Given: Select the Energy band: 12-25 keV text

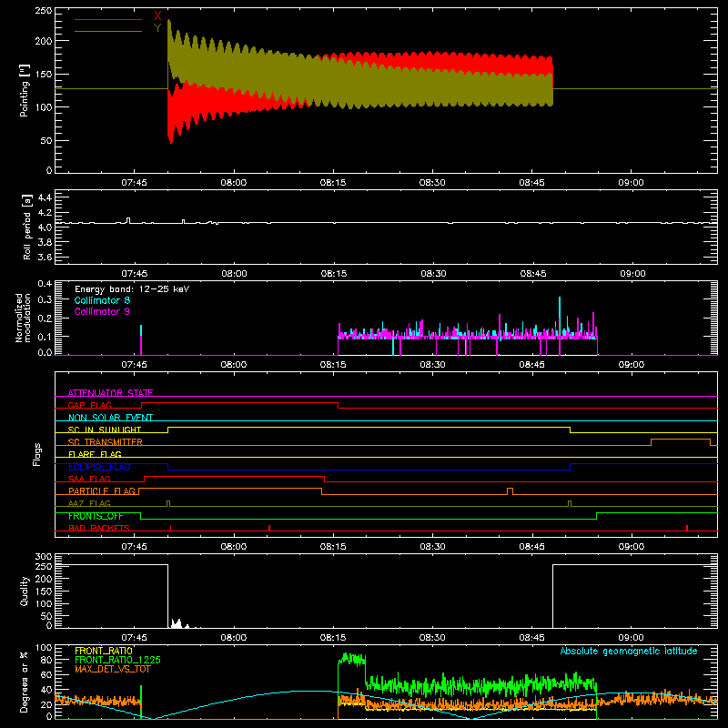Looking at the screenshot, I should coord(132,289).
